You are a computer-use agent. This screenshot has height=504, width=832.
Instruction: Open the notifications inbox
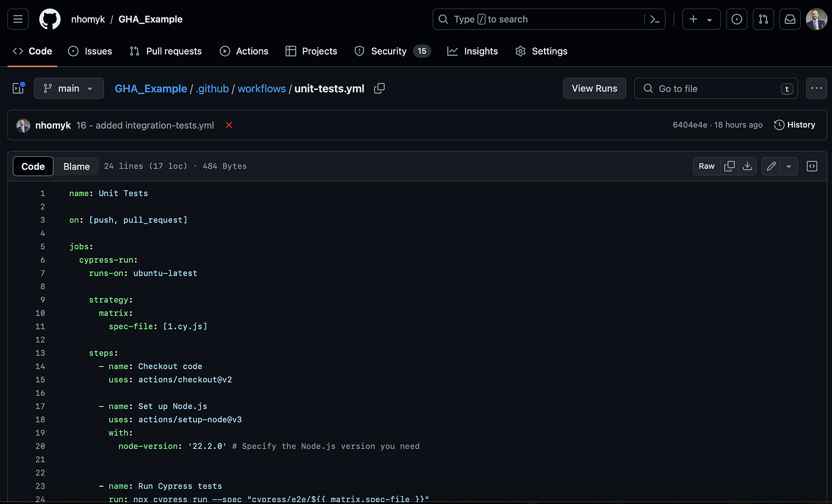click(x=790, y=19)
